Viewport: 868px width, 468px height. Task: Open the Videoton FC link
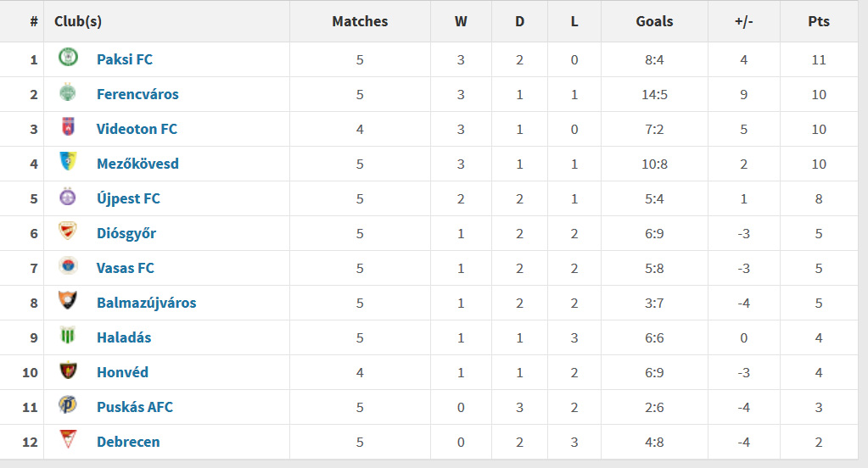click(x=137, y=129)
